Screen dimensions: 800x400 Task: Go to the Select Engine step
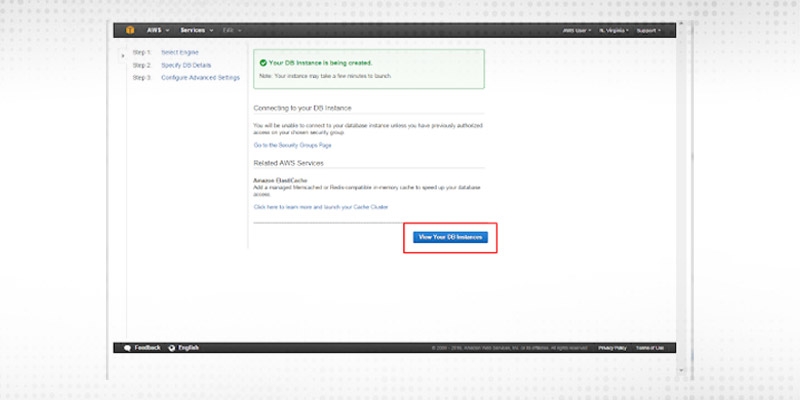pyautogui.click(x=181, y=52)
